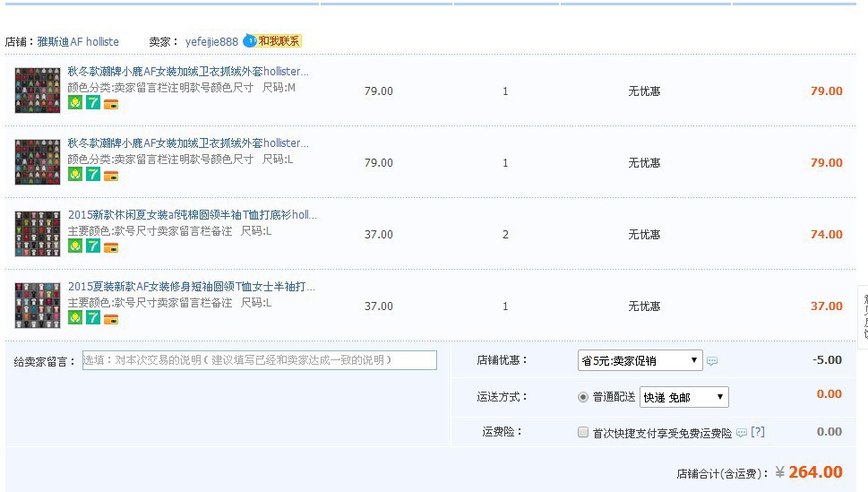Open the 2015新款休闲夏装 T-shirt product link
The image size is (868, 492).
[192, 215]
